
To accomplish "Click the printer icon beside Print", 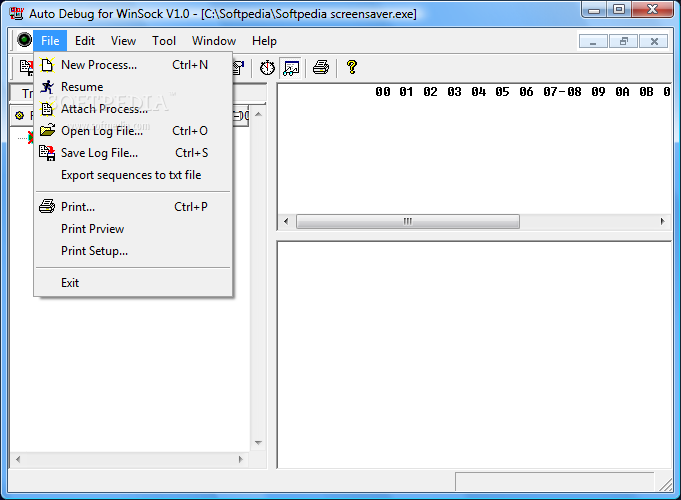I will click(x=47, y=206).
